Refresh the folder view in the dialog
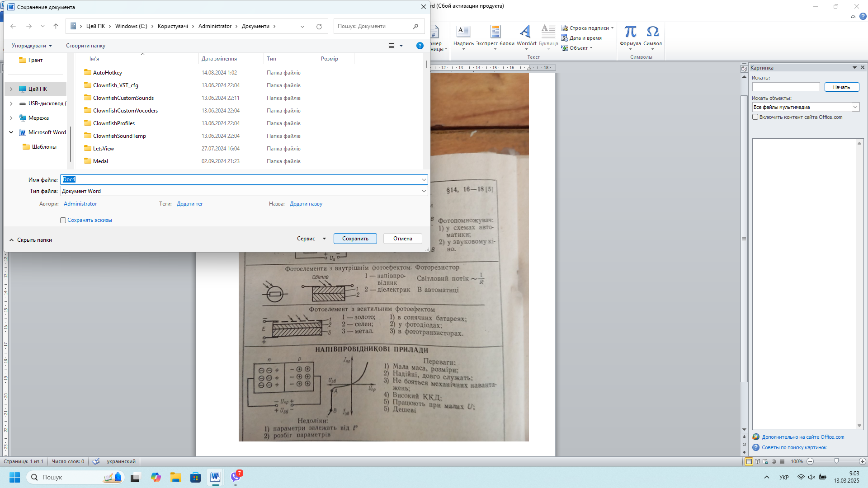 click(x=319, y=26)
